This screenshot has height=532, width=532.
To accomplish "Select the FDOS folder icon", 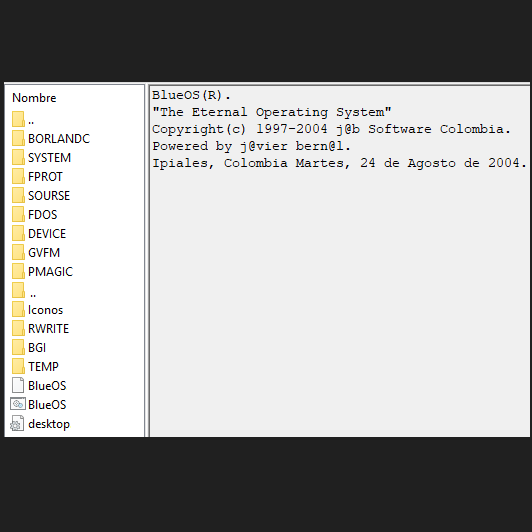I will tap(18, 214).
